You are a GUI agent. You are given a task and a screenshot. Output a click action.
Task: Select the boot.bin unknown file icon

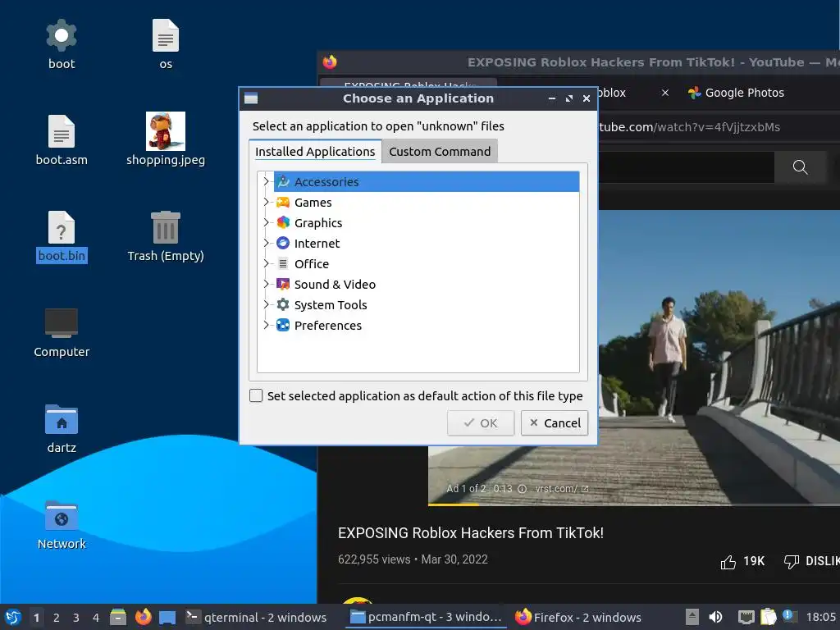coord(62,228)
